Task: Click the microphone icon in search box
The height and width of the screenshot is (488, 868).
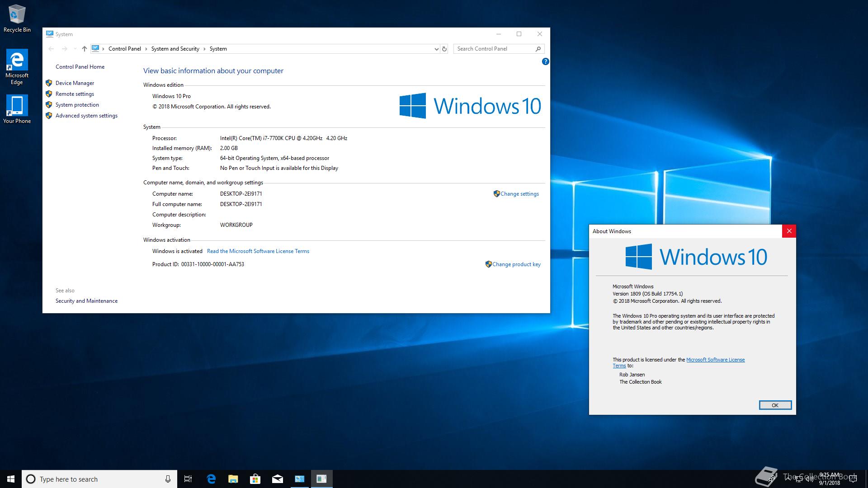Action: tap(168, 479)
